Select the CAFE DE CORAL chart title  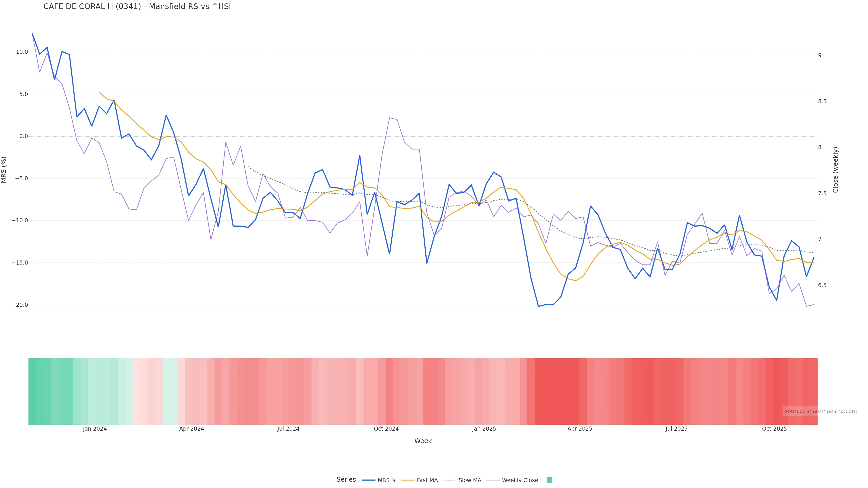pyautogui.click(x=137, y=7)
